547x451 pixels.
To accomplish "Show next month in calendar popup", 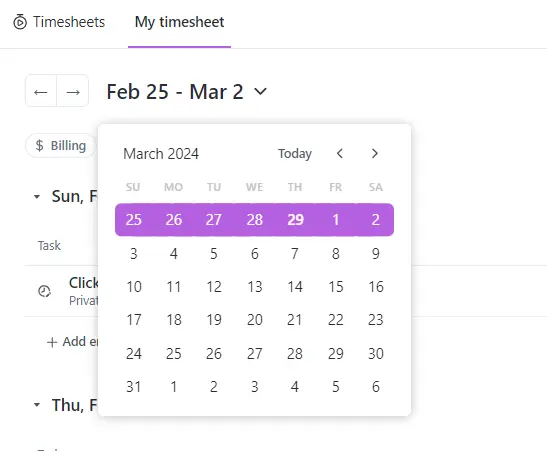I will (375, 153).
